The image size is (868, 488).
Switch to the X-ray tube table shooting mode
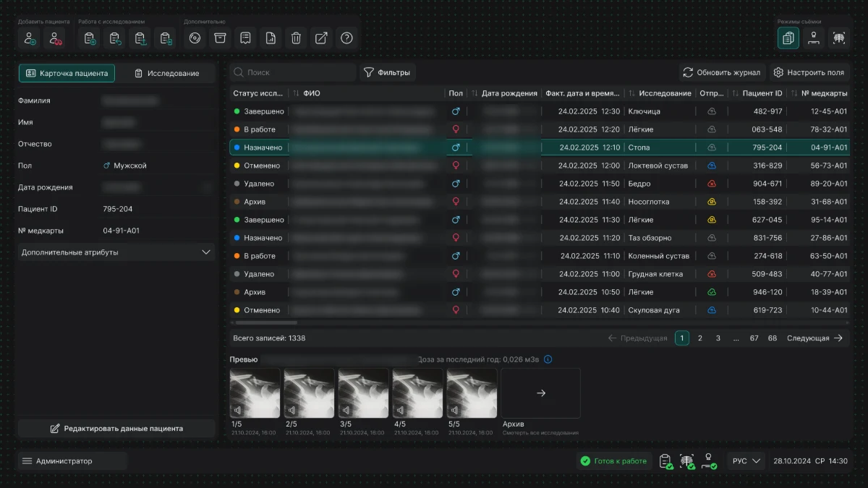tap(814, 38)
